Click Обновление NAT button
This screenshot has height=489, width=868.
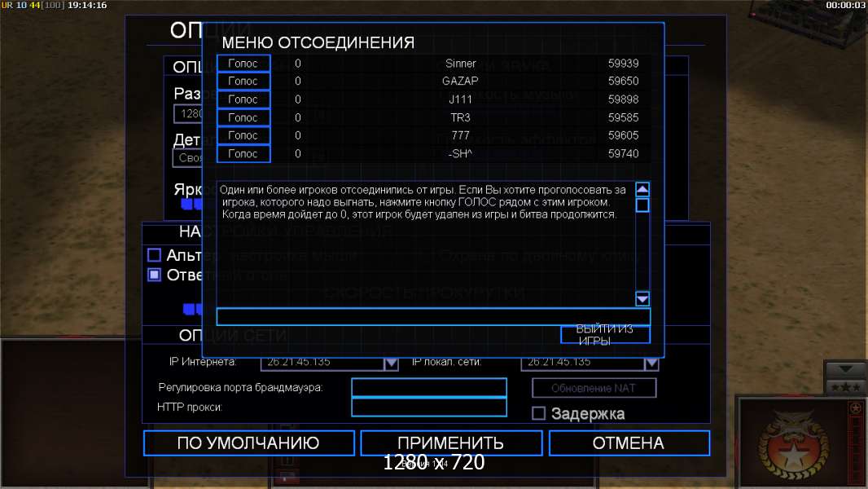(594, 388)
